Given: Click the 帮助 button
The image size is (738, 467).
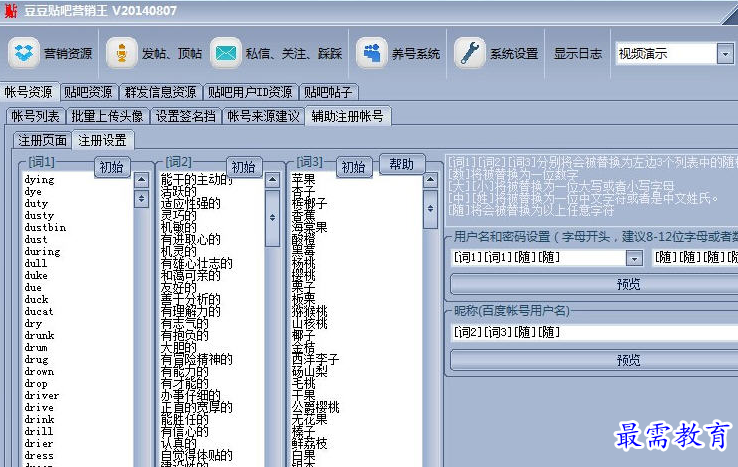Looking at the screenshot, I should pos(401,164).
